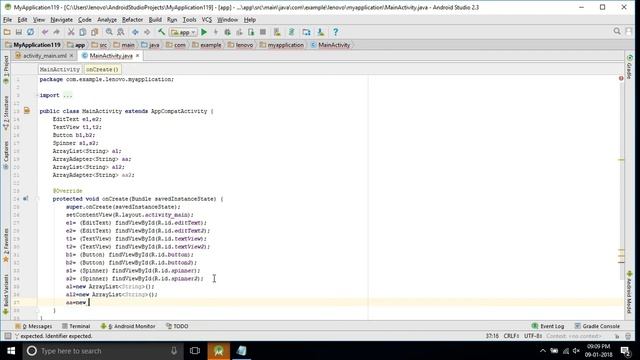Open the Build menu
640x360 pixels.
tap(155, 20)
